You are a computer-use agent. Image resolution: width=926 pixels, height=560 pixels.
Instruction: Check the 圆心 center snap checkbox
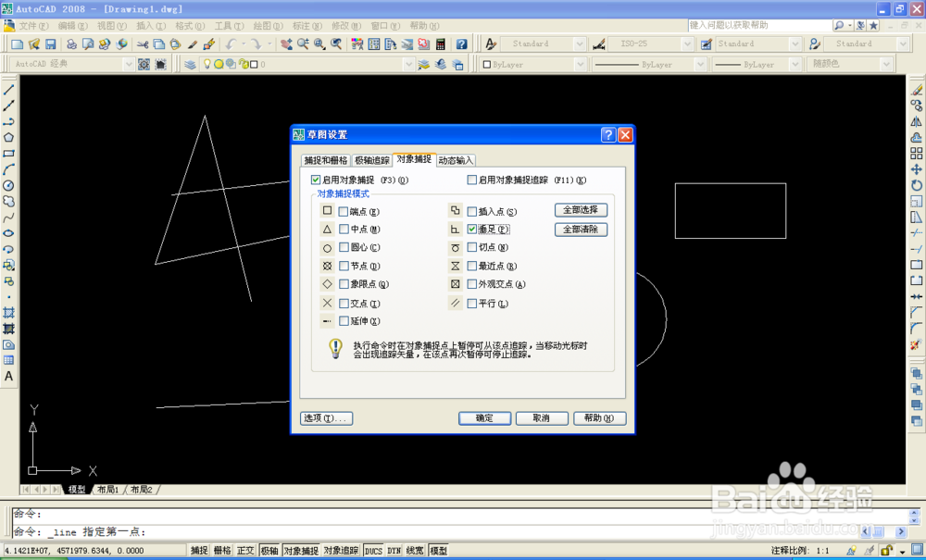[344, 248]
